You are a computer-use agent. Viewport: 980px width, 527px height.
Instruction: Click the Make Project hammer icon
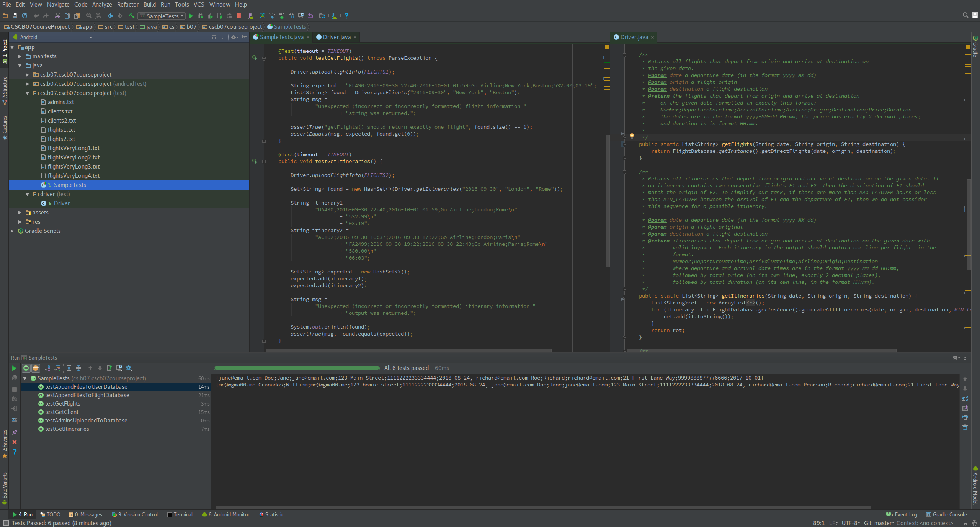click(x=132, y=16)
